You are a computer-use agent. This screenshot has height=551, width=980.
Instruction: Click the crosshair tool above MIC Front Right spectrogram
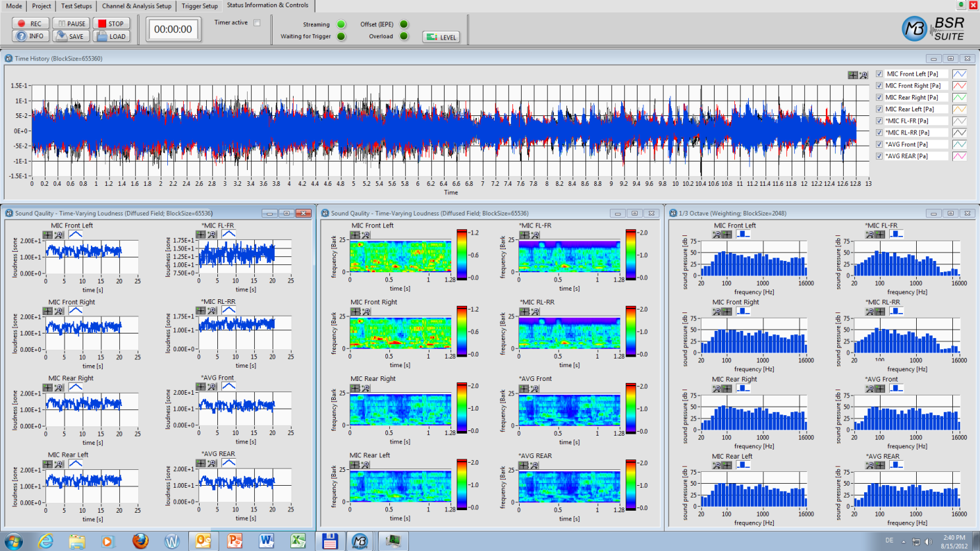pos(355,312)
